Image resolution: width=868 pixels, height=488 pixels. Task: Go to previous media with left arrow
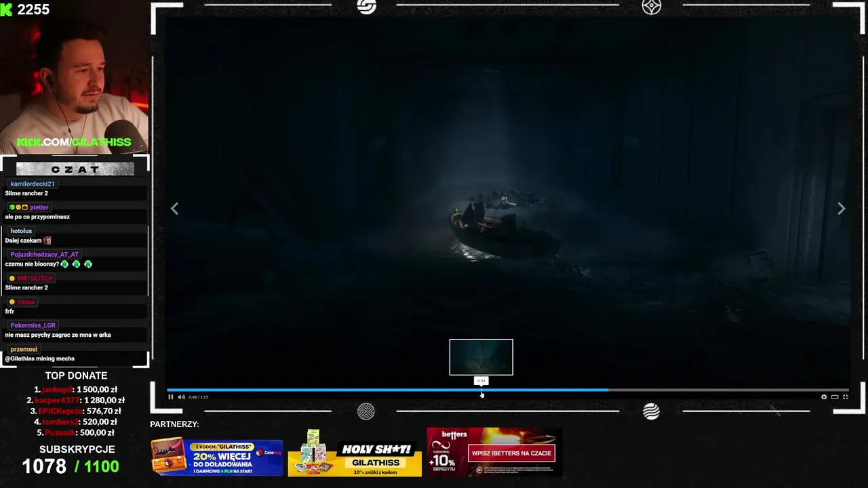[x=174, y=209]
